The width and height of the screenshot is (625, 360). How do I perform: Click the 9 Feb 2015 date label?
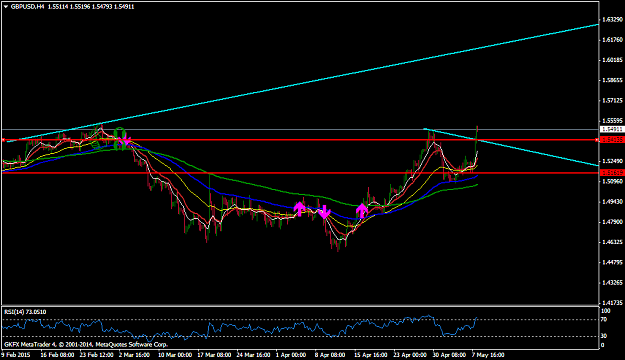(16, 354)
